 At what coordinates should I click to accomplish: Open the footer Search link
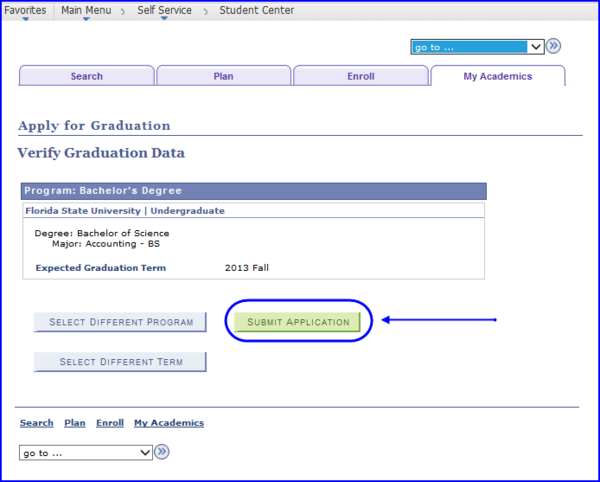tap(37, 423)
